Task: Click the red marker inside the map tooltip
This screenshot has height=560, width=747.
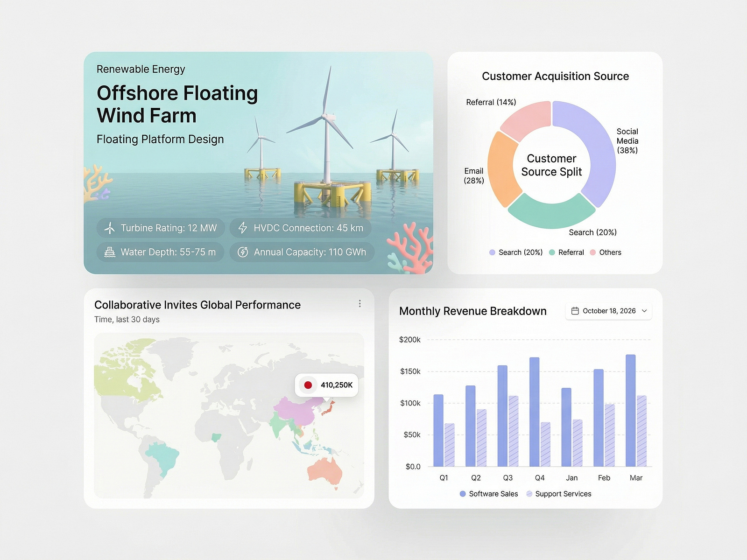Action: 308,385
